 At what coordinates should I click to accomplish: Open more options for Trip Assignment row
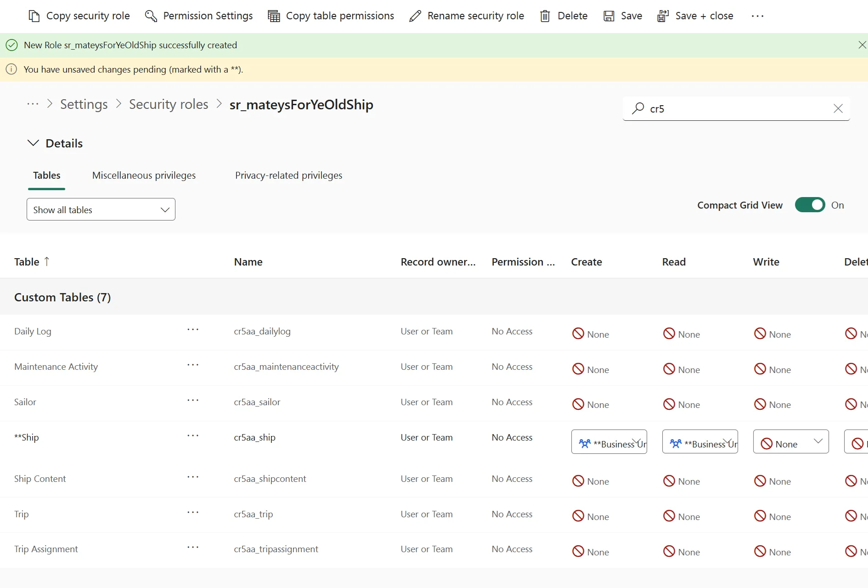click(x=193, y=548)
